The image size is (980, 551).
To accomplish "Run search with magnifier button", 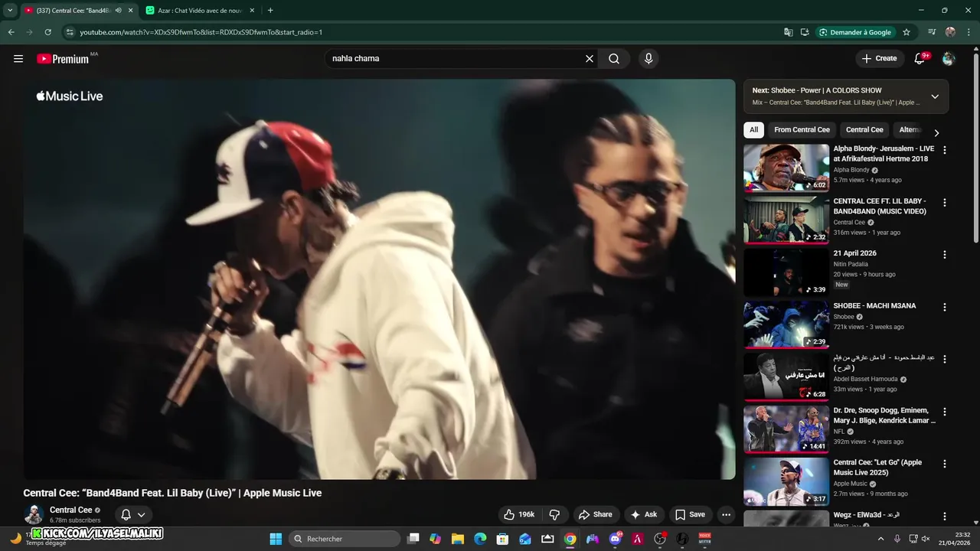I will pyautogui.click(x=614, y=59).
